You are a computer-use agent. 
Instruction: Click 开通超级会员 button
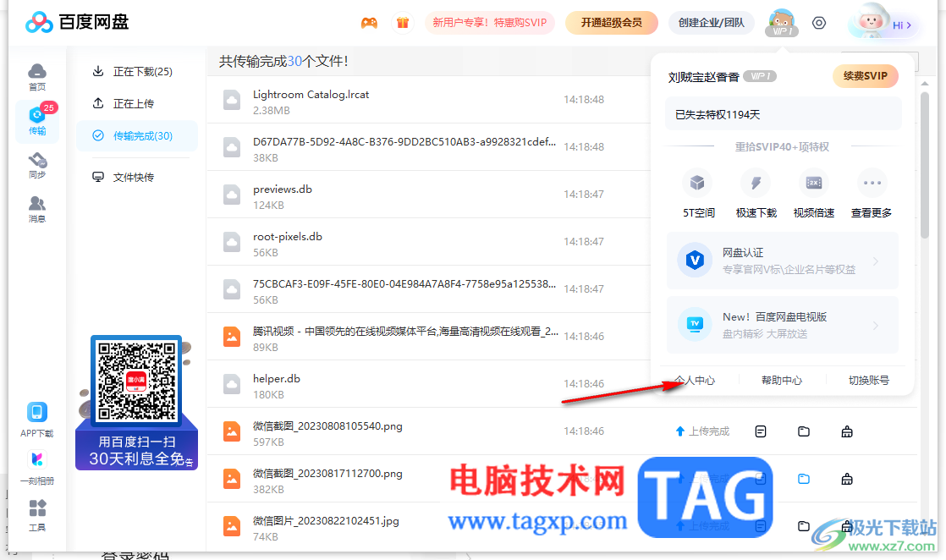coord(611,23)
